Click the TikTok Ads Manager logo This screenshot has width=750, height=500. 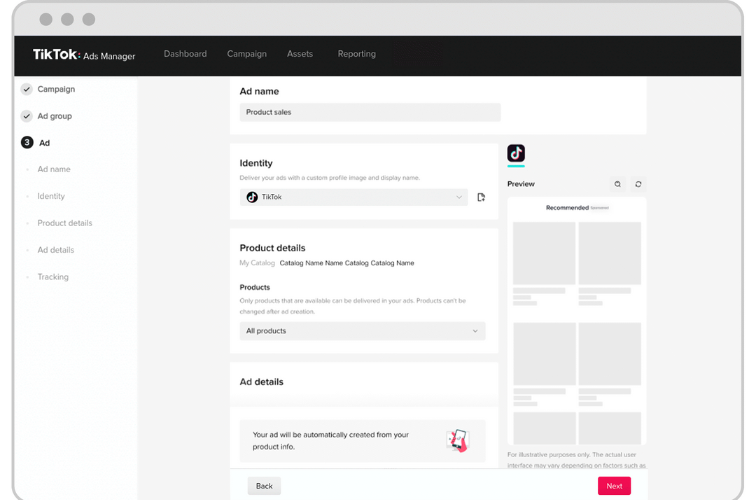[x=84, y=55]
